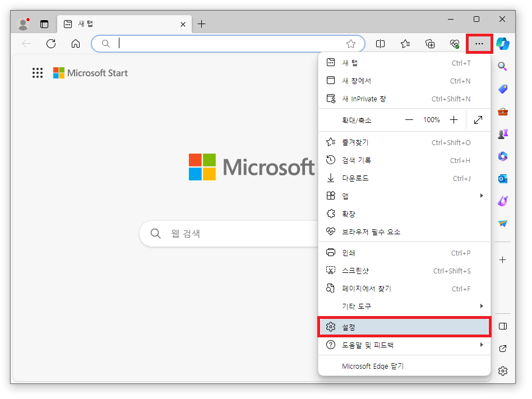The height and width of the screenshot is (399, 532).
Task: Click the 웹 검색 search box
Action: click(x=229, y=234)
